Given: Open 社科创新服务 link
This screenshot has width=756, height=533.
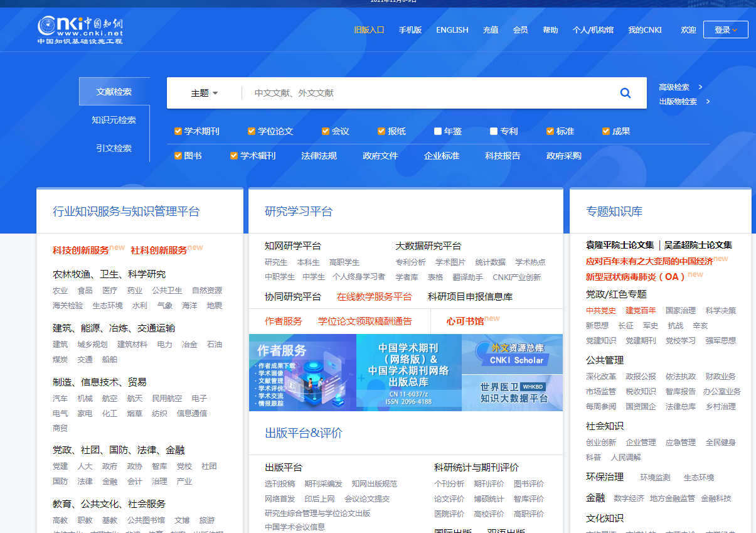Looking at the screenshot, I should (159, 250).
